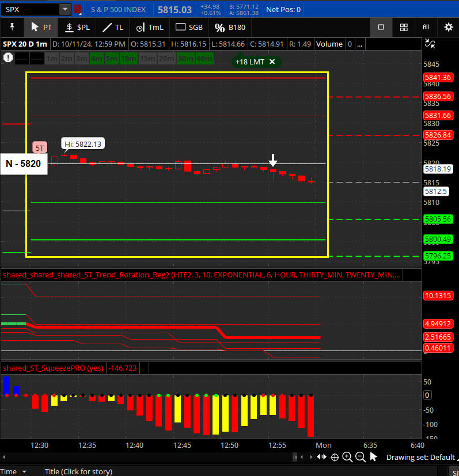Click the 2.51665 trend value tag
The width and height of the screenshot is (459, 476).
(x=438, y=337)
